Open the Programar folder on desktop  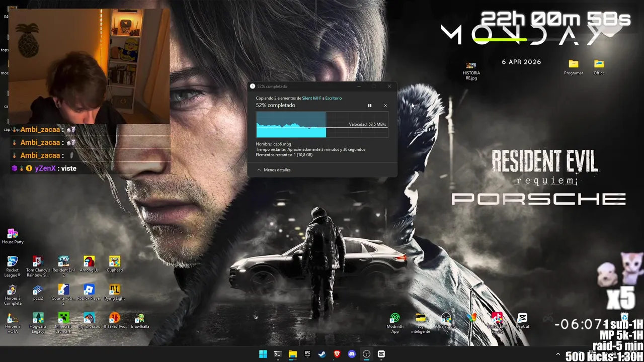click(x=574, y=67)
